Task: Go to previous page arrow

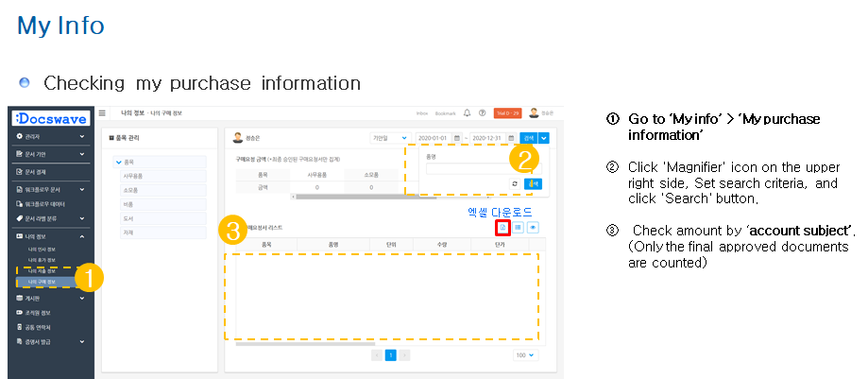Action: 377,355
